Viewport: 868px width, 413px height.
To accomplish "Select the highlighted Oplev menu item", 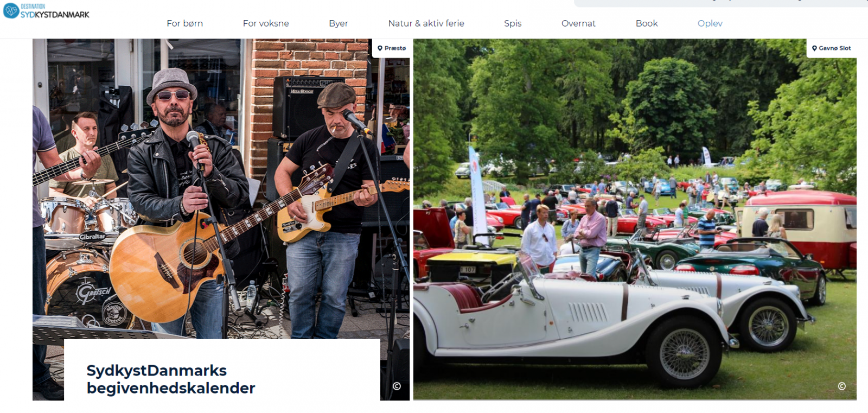I will point(710,23).
